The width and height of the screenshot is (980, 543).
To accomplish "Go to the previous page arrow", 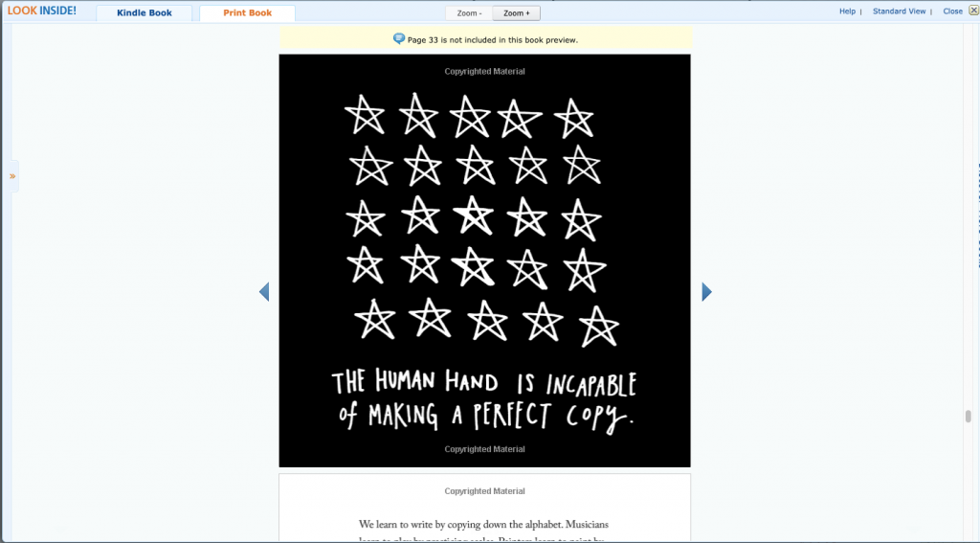I will [x=264, y=292].
